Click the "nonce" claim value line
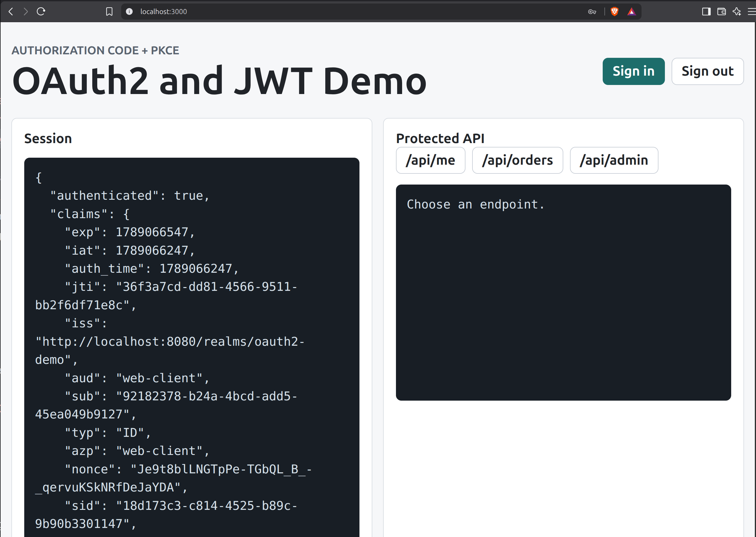This screenshot has width=756, height=537. tap(173, 478)
